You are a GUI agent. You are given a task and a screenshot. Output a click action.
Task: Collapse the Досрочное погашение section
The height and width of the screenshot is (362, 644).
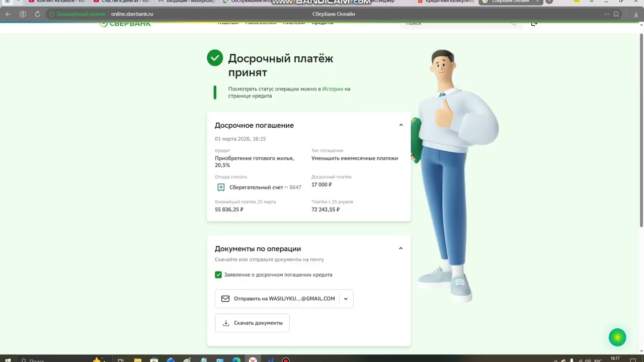401,125
